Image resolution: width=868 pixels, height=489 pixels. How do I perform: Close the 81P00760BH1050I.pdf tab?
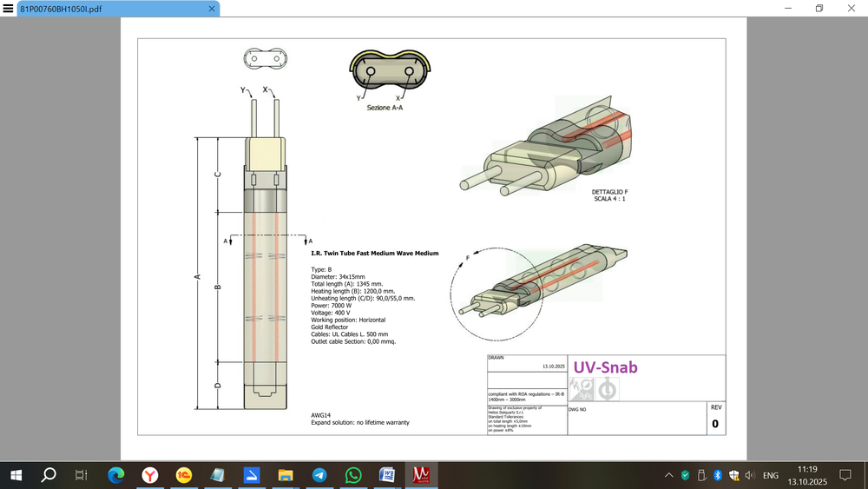coord(211,9)
